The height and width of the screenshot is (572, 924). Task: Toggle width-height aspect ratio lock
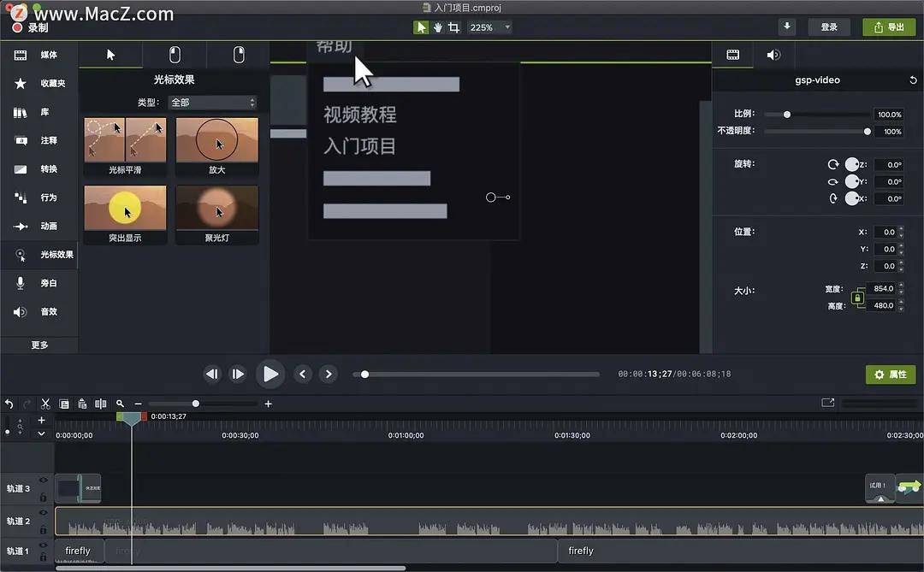coord(857,298)
